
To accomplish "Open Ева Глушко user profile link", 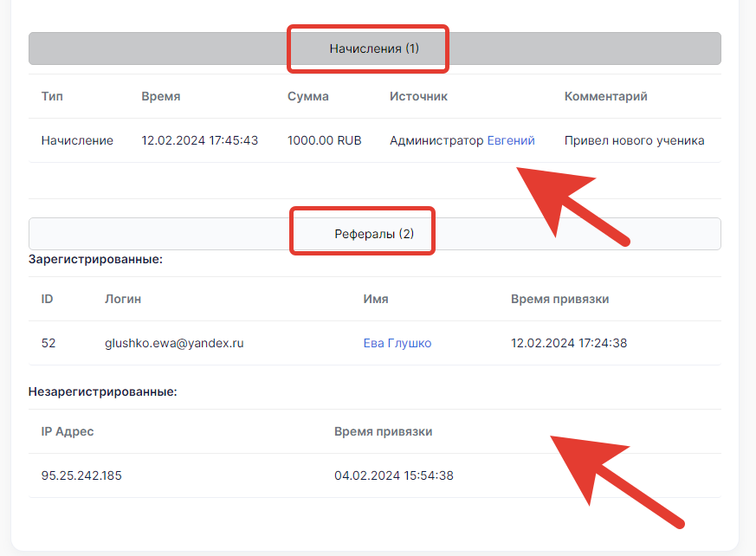I will 397,343.
